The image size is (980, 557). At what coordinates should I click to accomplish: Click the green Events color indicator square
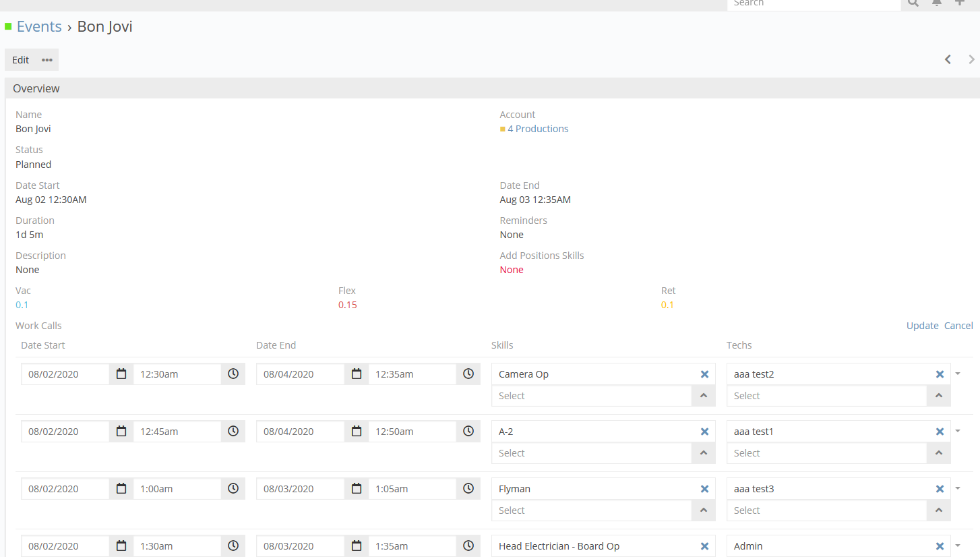pyautogui.click(x=9, y=27)
